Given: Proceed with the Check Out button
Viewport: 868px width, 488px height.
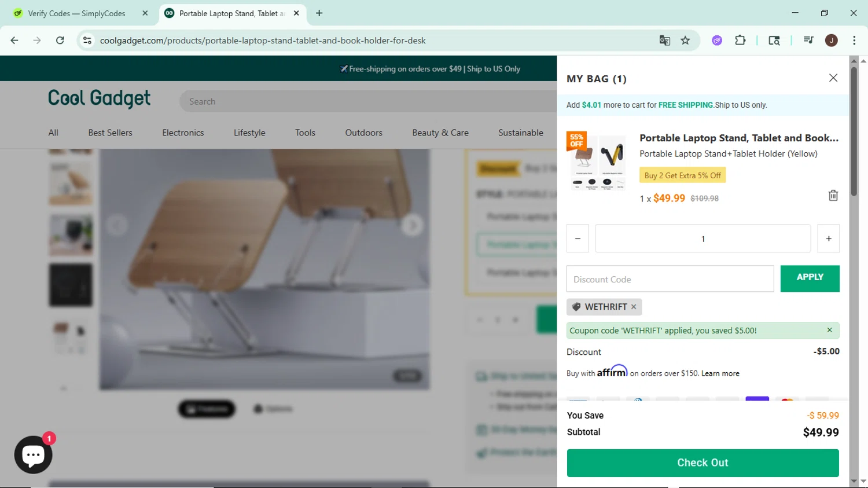Looking at the screenshot, I should (x=703, y=463).
